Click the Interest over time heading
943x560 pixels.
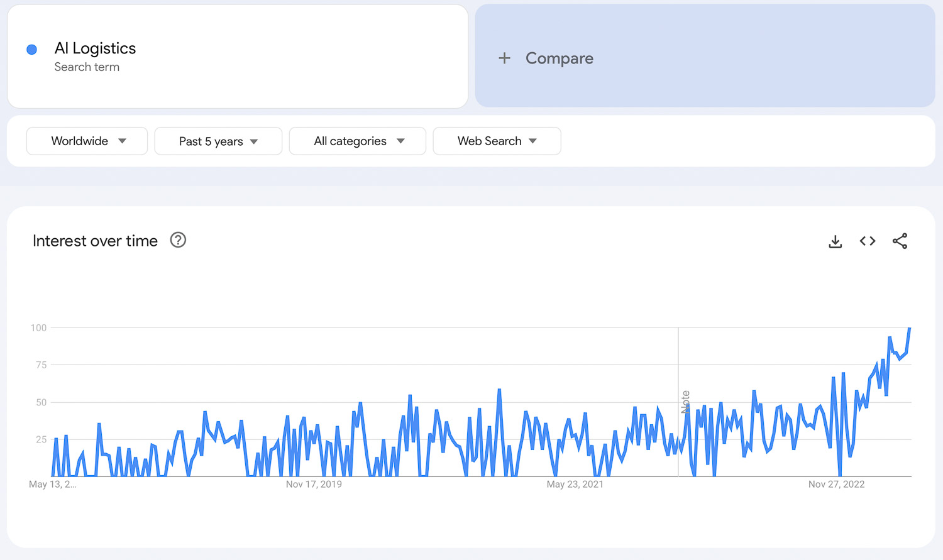pyautogui.click(x=95, y=241)
